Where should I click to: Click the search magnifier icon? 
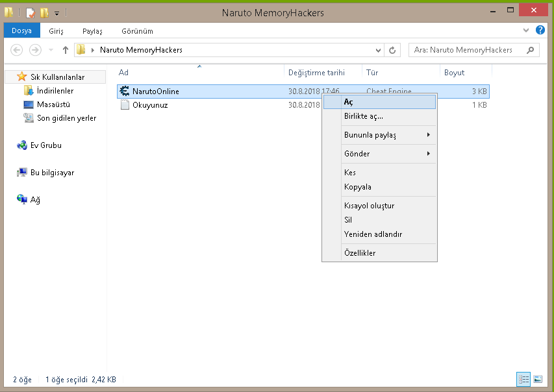pyautogui.click(x=531, y=50)
